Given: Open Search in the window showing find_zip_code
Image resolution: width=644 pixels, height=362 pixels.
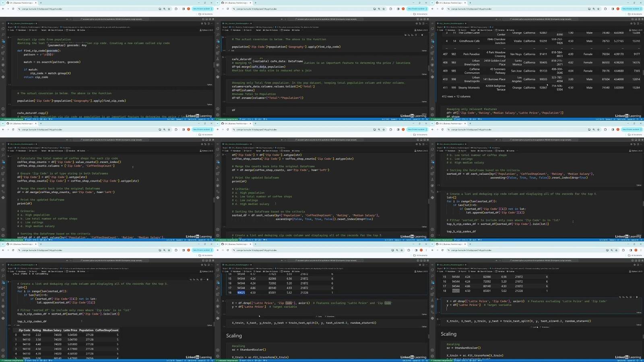Looking at the screenshot, I should tap(3, 35).
